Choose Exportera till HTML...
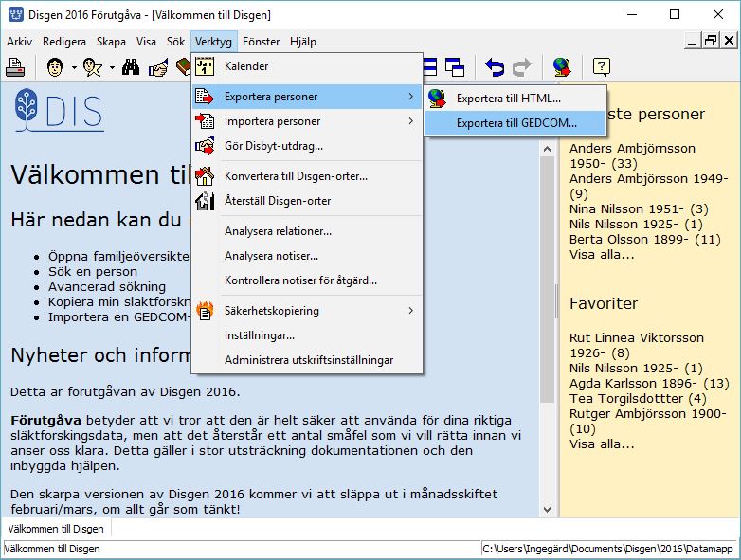This screenshot has height=560, width=741. click(515, 99)
